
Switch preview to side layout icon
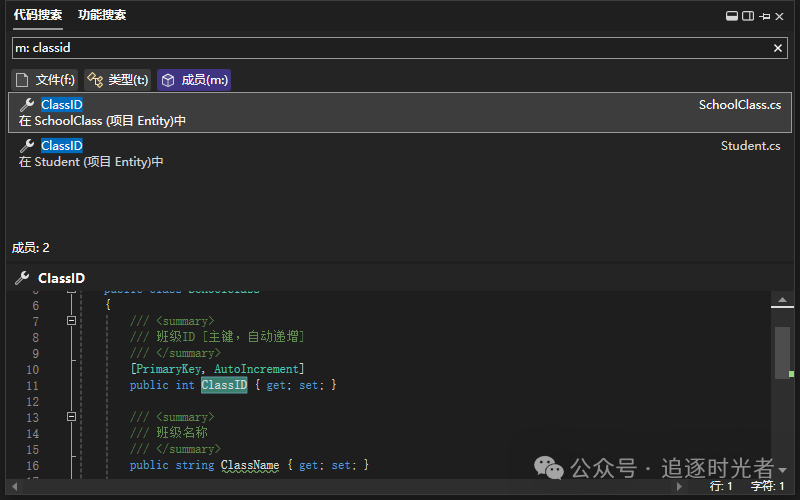point(748,16)
